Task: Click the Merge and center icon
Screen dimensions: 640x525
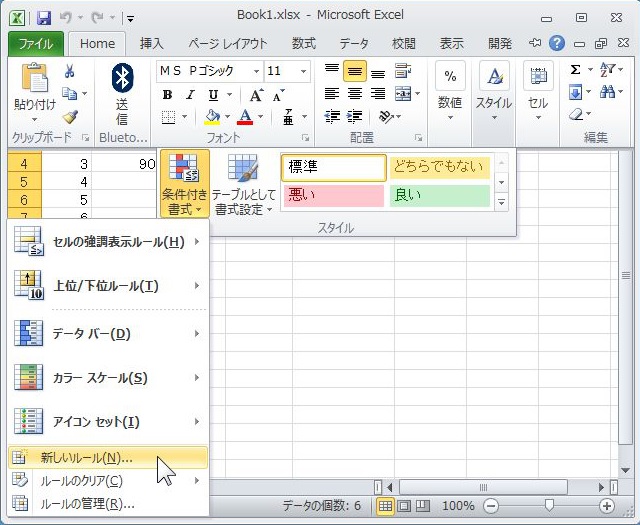Action: pyautogui.click(x=403, y=94)
